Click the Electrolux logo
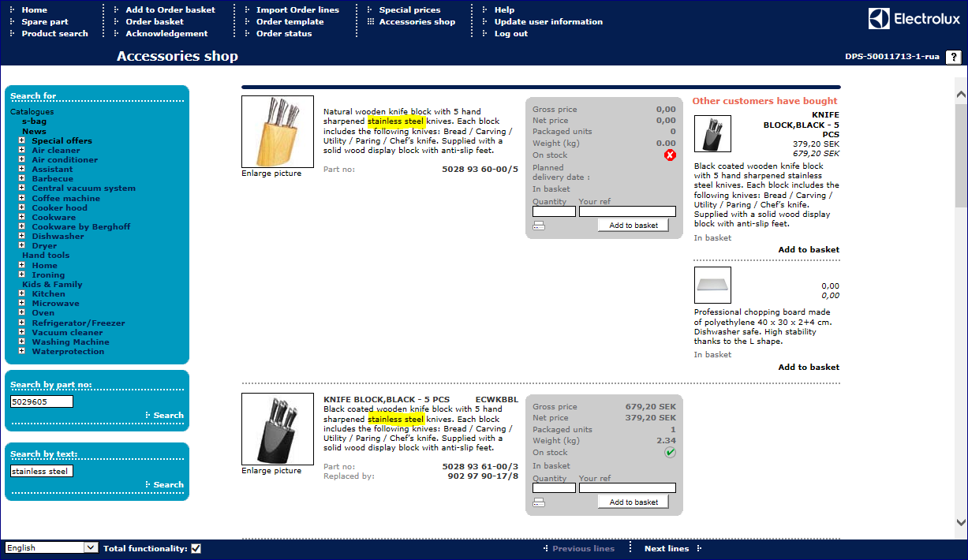The image size is (968, 560). tap(914, 19)
